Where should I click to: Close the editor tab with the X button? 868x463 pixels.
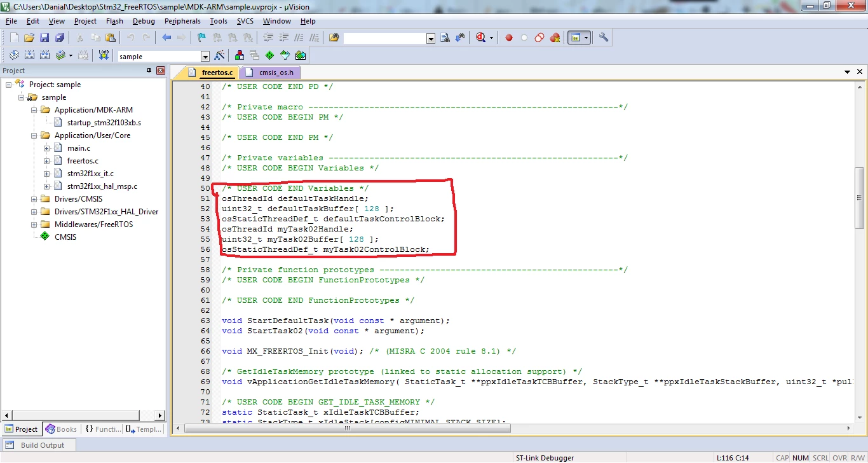[860, 73]
